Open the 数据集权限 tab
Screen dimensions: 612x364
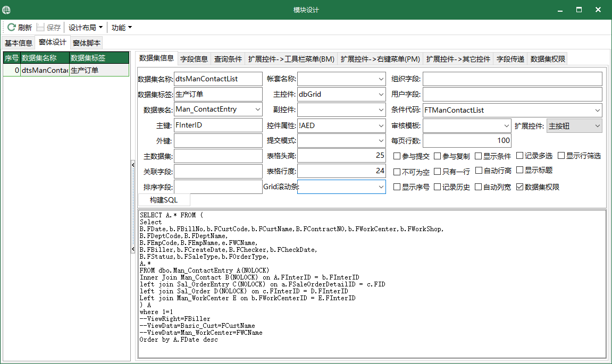pos(548,59)
